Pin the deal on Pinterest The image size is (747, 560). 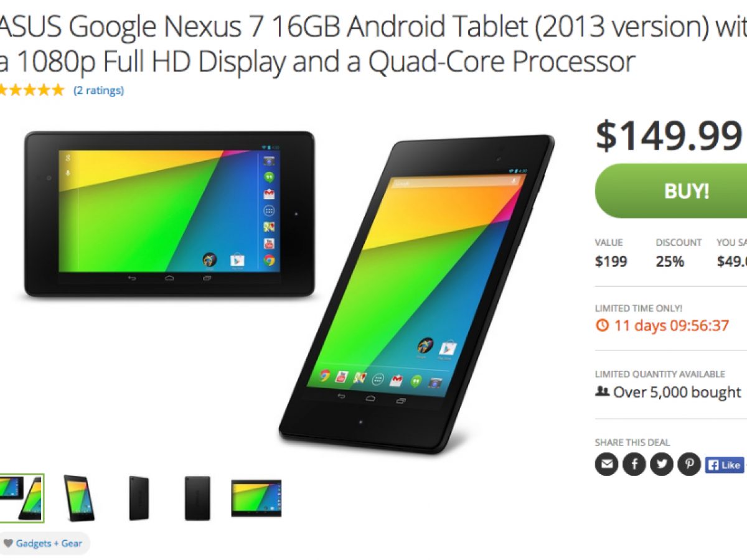689,464
